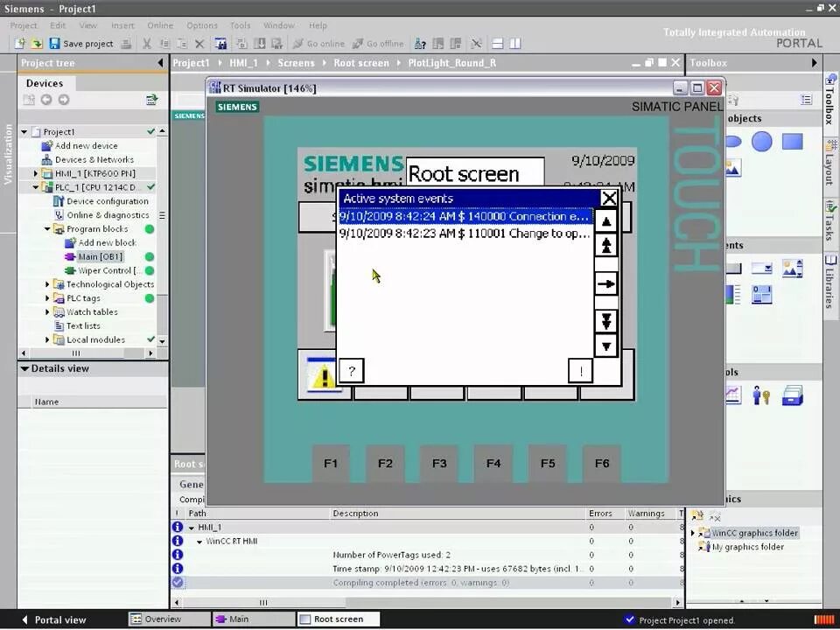Image resolution: width=840 pixels, height=630 pixels.
Task: Click the page-down double arrow in system events
Action: tap(605, 321)
